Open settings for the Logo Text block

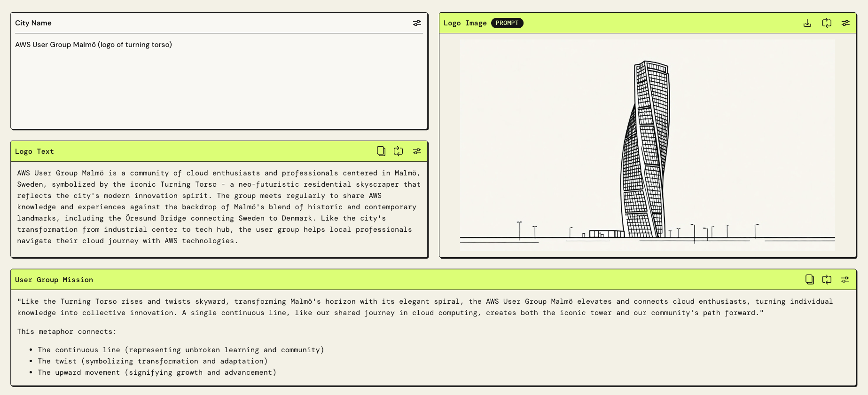417,151
